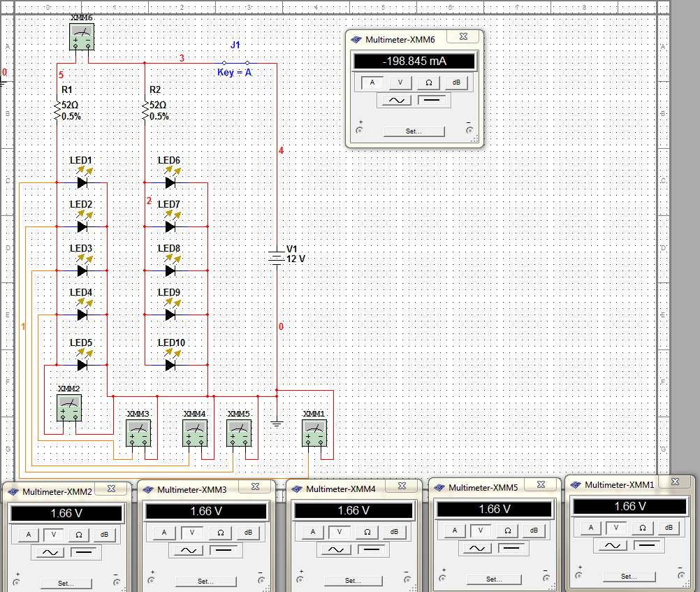Select AC signal mode in Multimeter-XMM5
Viewport: 700px width, 592px height.
pyautogui.click(x=477, y=548)
